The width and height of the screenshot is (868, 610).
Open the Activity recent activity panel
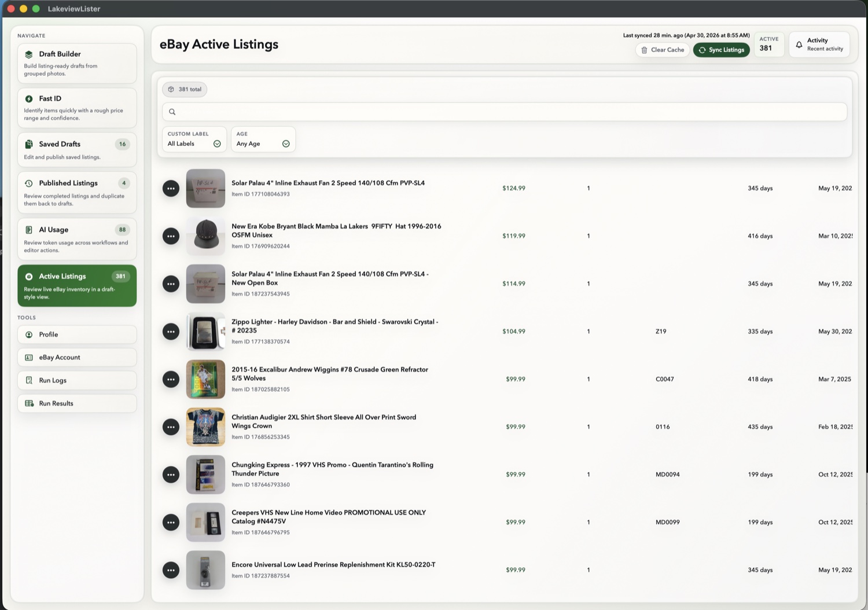(x=819, y=45)
